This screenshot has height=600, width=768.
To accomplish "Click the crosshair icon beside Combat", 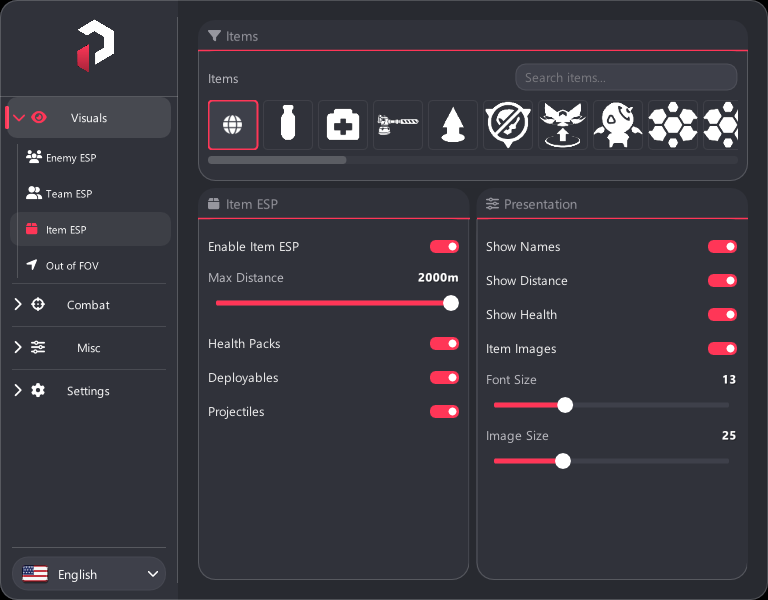I will [38, 304].
